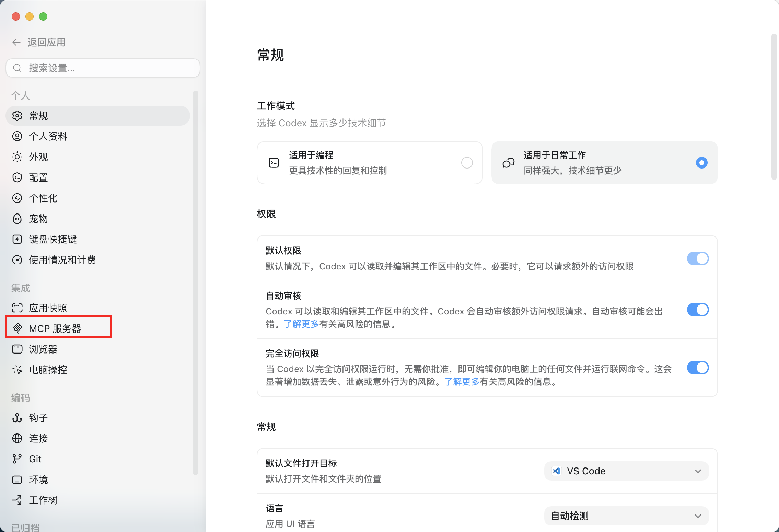Click the 语言 setting label
779x532 pixels.
point(275,508)
